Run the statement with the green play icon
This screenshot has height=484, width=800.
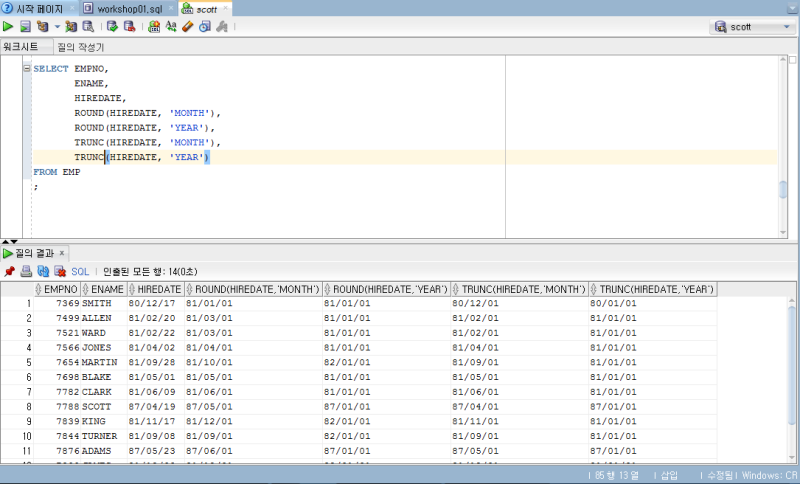pos(8,27)
